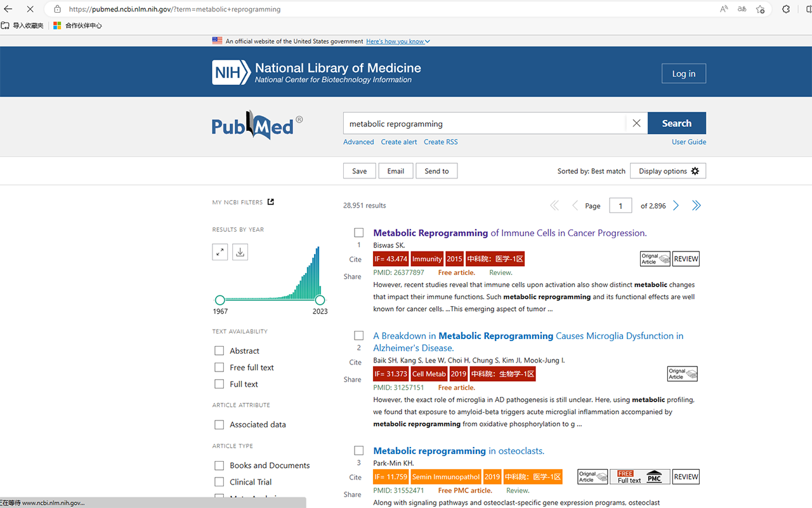Click Save above the results list
This screenshot has height=508, width=812.
[359, 171]
